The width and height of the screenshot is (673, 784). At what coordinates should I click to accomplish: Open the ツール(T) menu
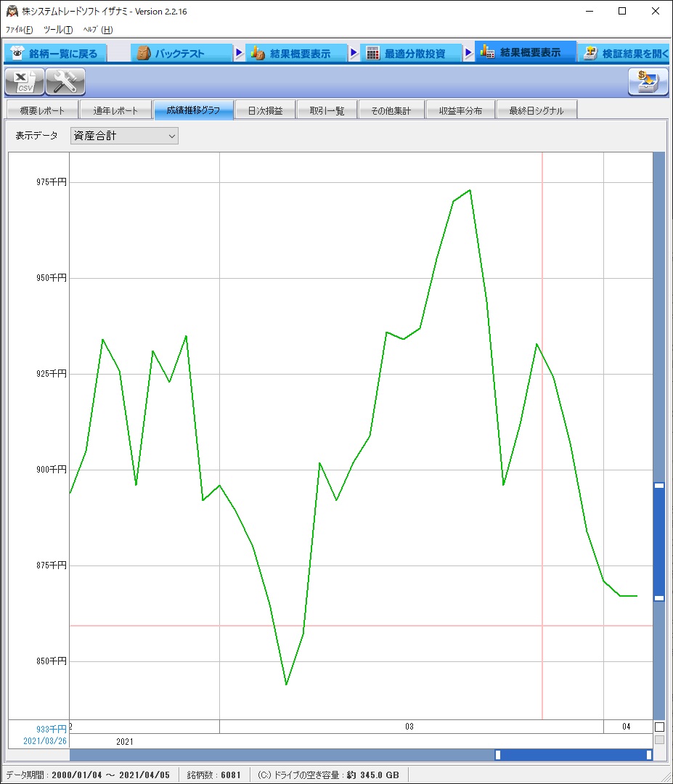pos(58,30)
